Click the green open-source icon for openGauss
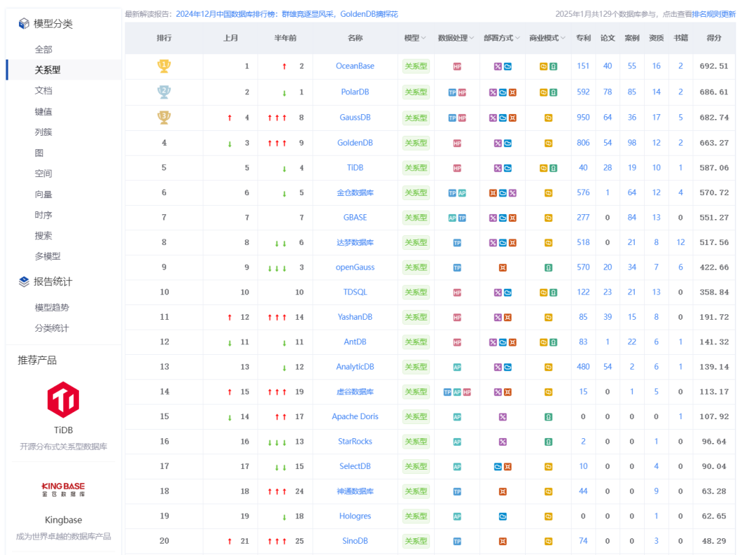This screenshot has height=555, width=756. (x=548, y=267)
